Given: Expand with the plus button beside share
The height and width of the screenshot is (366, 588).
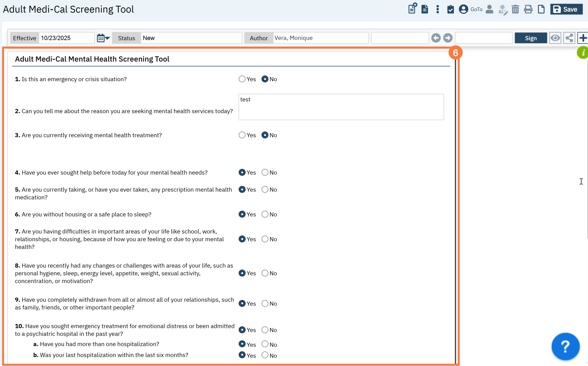Looking at the screenshot, I should (x=583, y=38).
